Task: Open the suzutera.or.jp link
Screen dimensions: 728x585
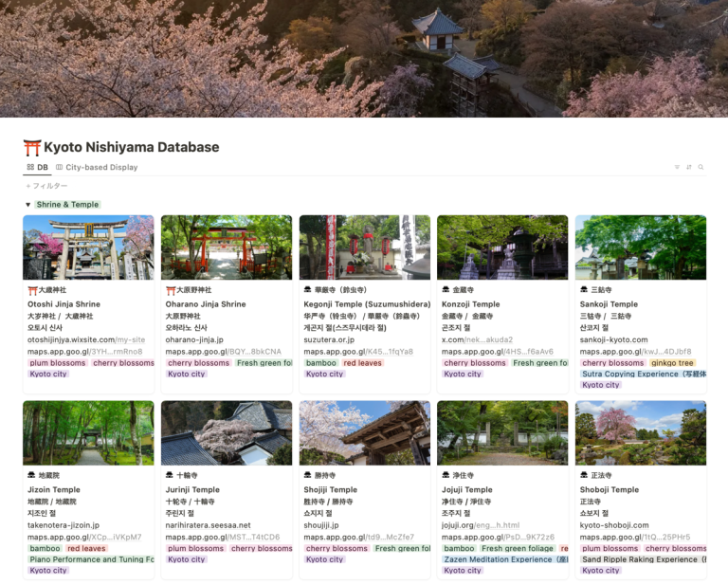Action: coord(330,339)
